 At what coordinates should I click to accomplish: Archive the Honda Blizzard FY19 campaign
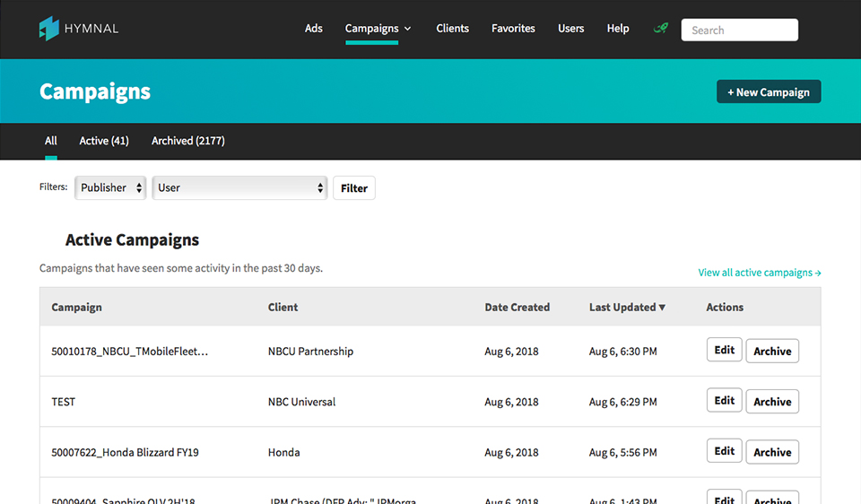[x=772, y=452]
